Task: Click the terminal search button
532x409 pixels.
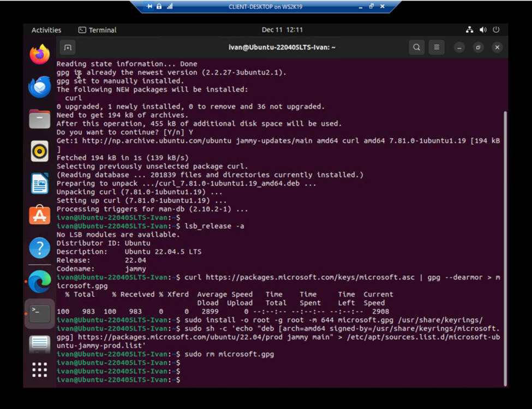Action: [417, 48]
